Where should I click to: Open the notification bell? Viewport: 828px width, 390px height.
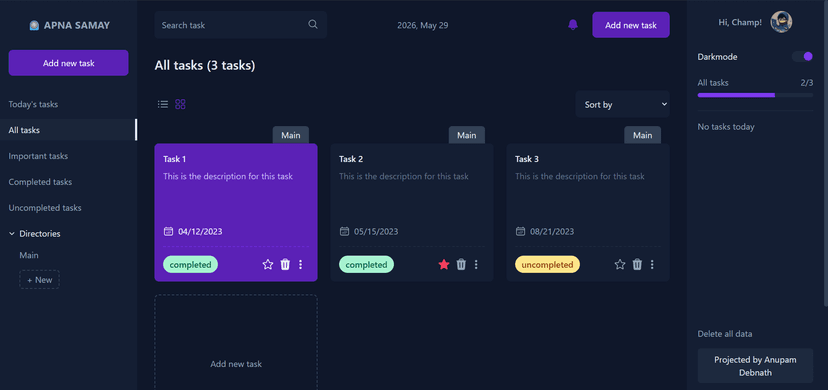(x=573, y=25)
